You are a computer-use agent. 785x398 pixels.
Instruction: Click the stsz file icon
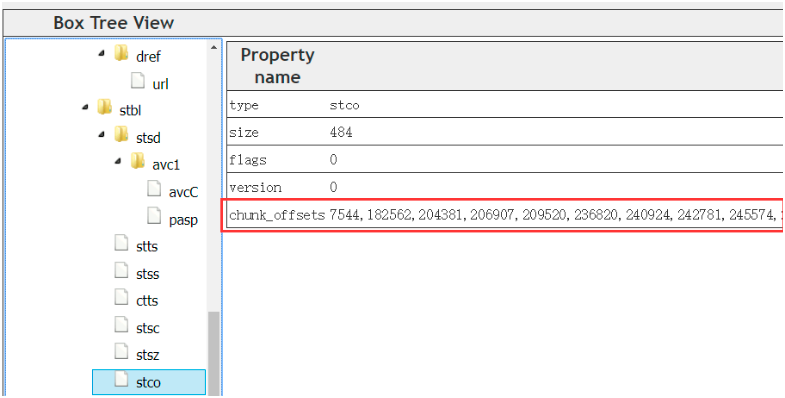121,352
